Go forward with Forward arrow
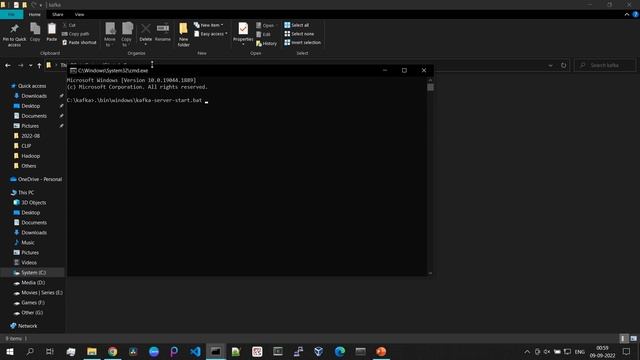640x360 pixels. click(20, 65)
